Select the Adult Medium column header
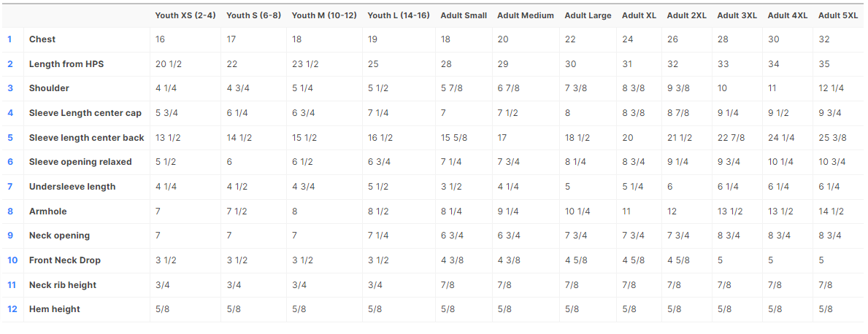The image size is (868, 334). 525,15
